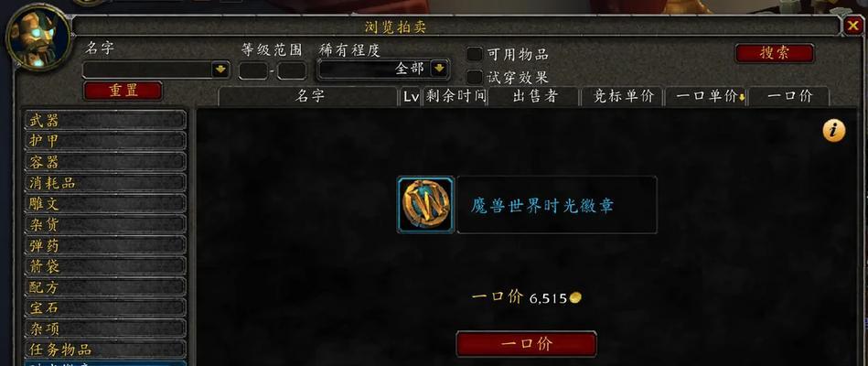The height and width of the screenshot is (366, 868).
Task: Sort by the 出售者 column header
Action: 533,96
